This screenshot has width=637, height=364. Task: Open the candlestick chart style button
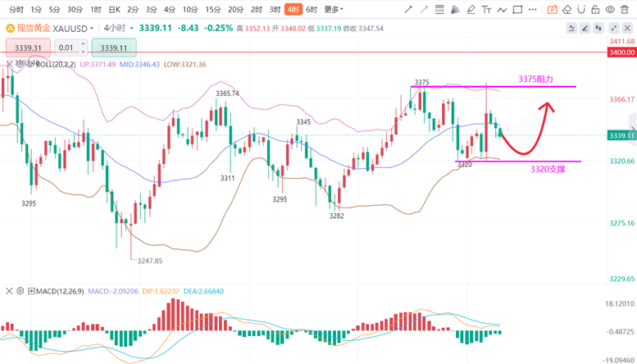[598, 29]
